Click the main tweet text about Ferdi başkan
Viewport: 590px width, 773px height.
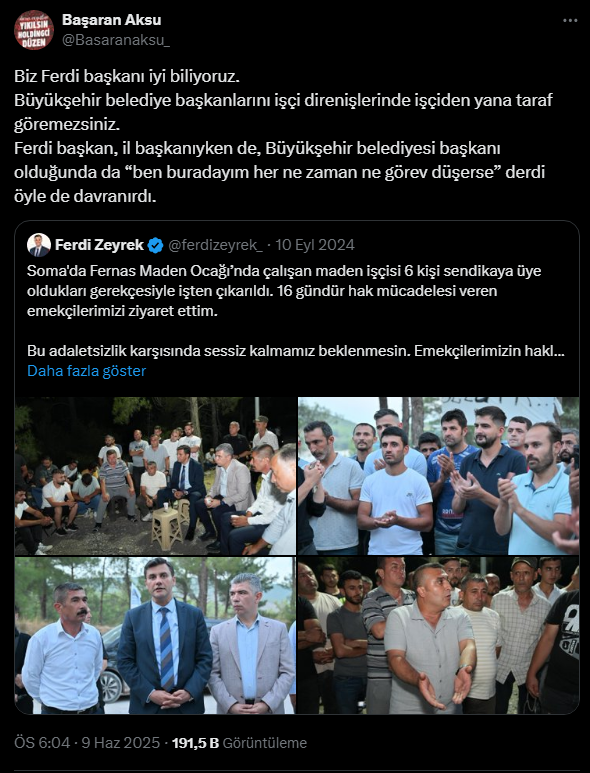coord(283,136)
